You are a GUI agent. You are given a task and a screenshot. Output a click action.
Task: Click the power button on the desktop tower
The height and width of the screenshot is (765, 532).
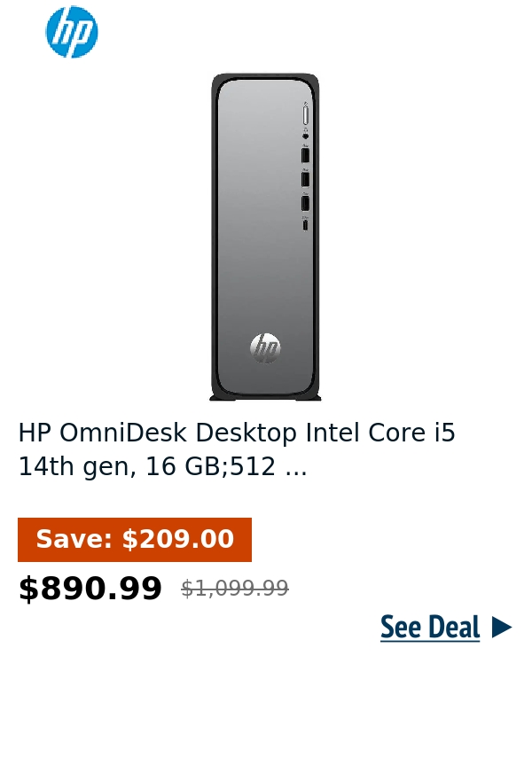[x=306, y=113]
